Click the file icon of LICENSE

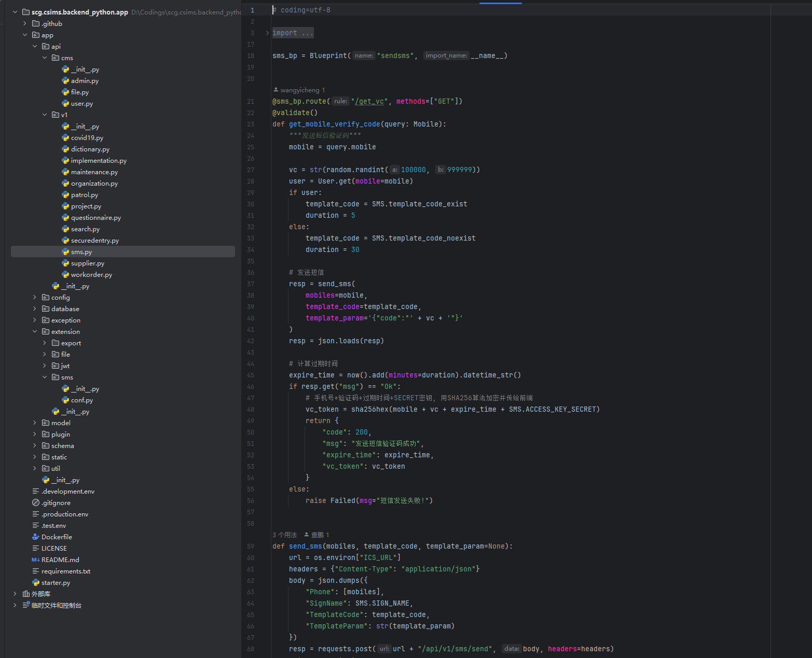point(36,548)
